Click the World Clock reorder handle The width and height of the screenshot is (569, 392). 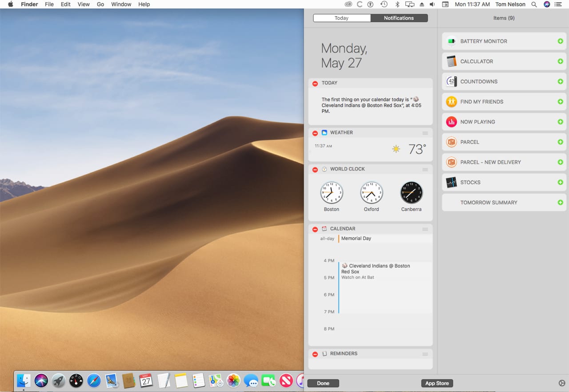coord(425,169)
